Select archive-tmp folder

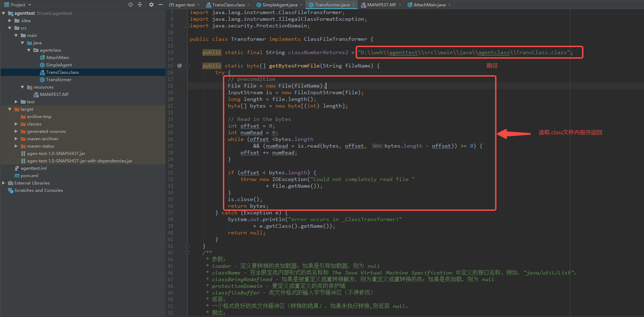(x=39, y=117)
